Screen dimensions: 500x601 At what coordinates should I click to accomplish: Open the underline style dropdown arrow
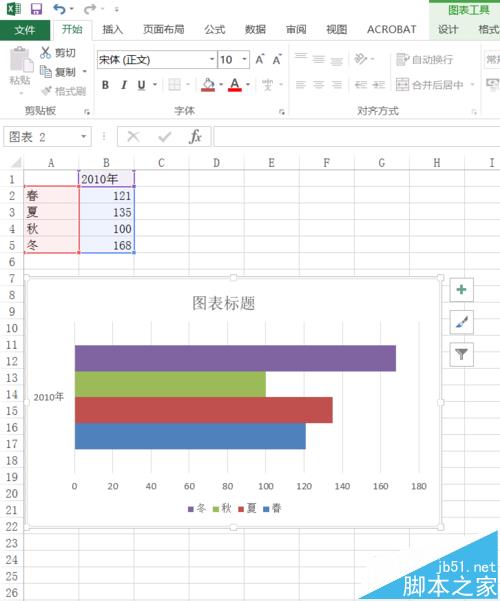coord(155,85)
